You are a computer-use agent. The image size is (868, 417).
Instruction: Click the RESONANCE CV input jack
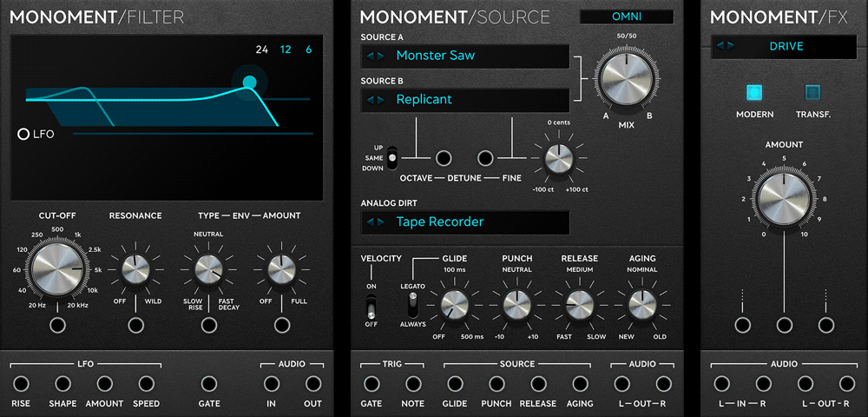pos(135,326)
